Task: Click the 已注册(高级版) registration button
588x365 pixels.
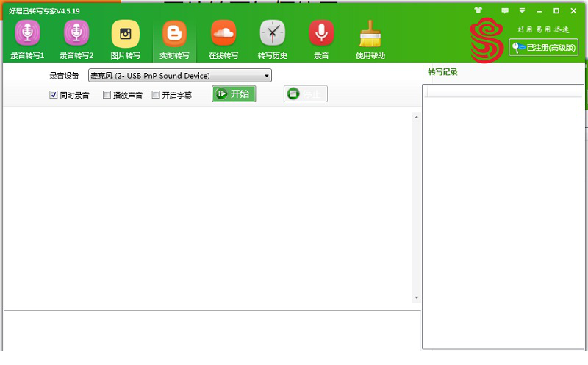Action: tap(543, 47)
